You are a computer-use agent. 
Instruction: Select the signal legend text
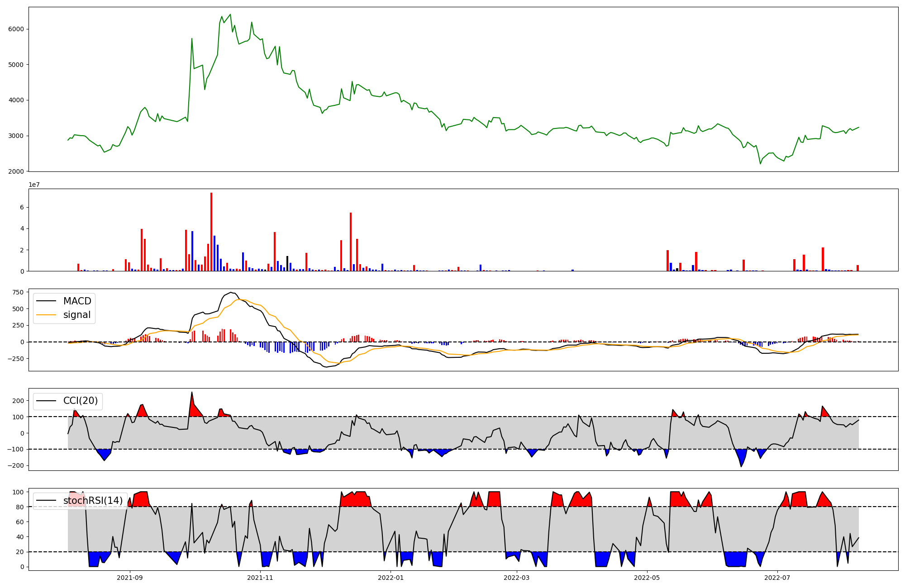point(77,315)
